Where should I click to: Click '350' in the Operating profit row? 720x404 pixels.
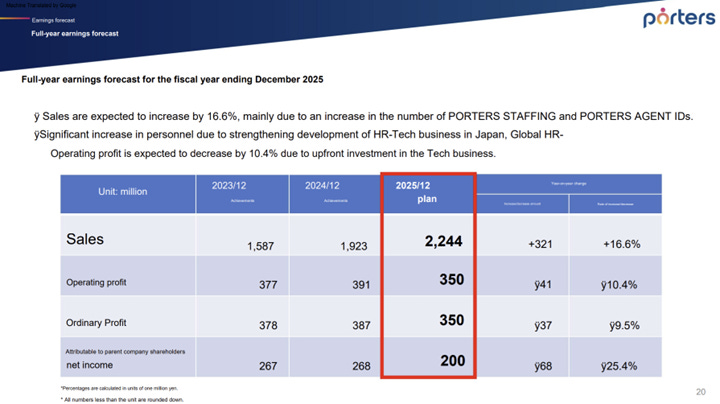(451, 280)
